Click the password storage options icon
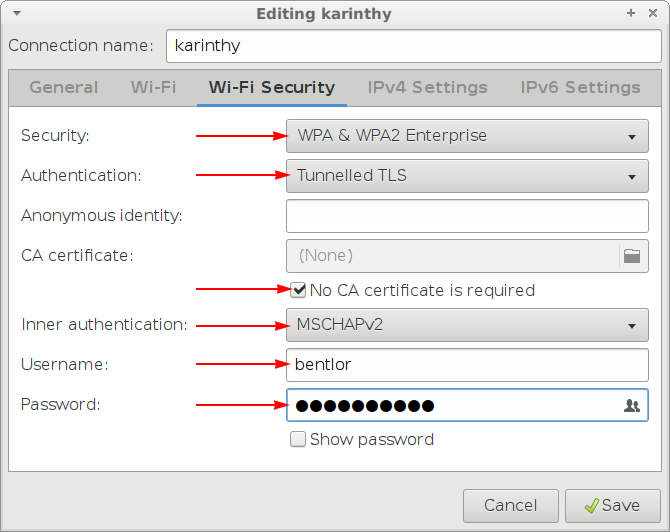The width and height of the screenshot is (670, 532). click(631, 405)
